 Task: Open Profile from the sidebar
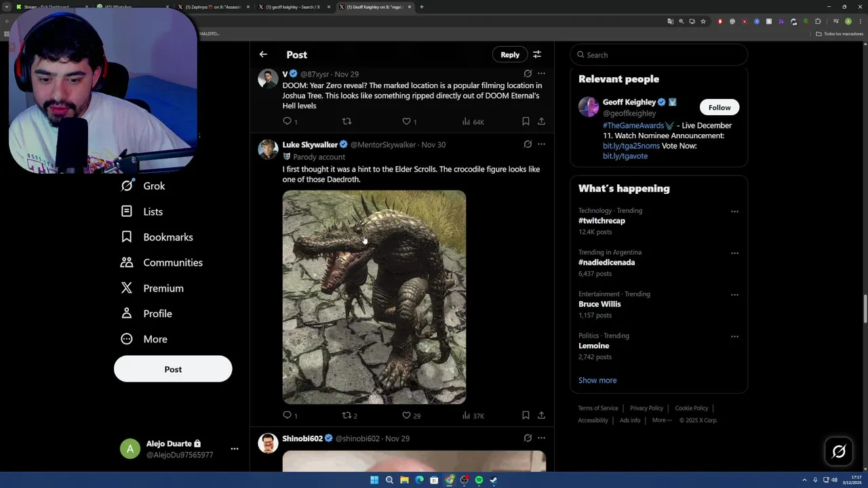click(146, 314)
